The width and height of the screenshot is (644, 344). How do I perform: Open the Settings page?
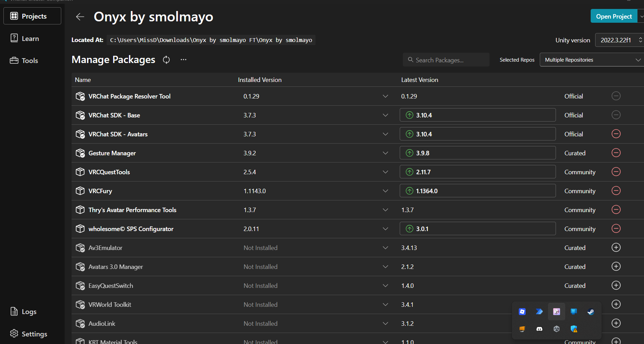(x=29, y=334)
